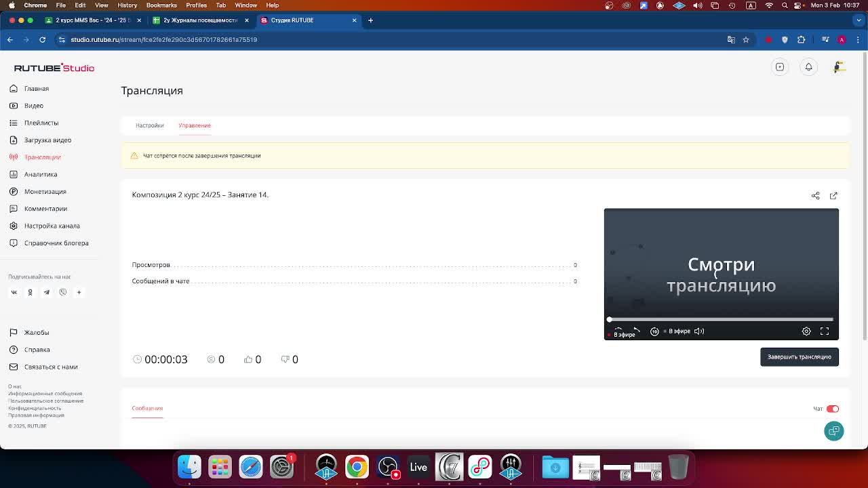This screenshot has height=488, width=868.
Task: Open Chrome three-dot menu
Action: [x=858, y=39]
